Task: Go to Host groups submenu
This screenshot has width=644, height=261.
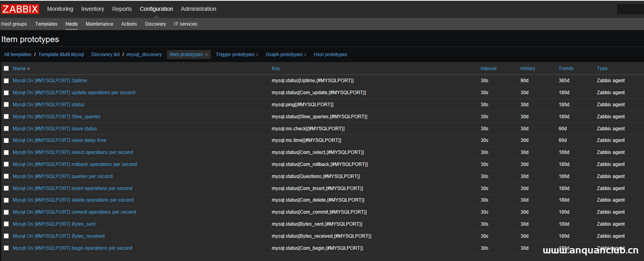Action: [14, 24]
